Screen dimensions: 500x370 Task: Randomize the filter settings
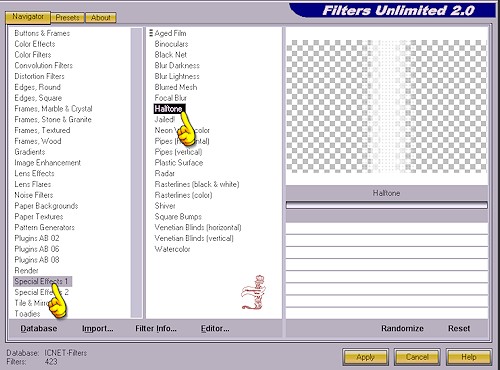click(402, 328)
